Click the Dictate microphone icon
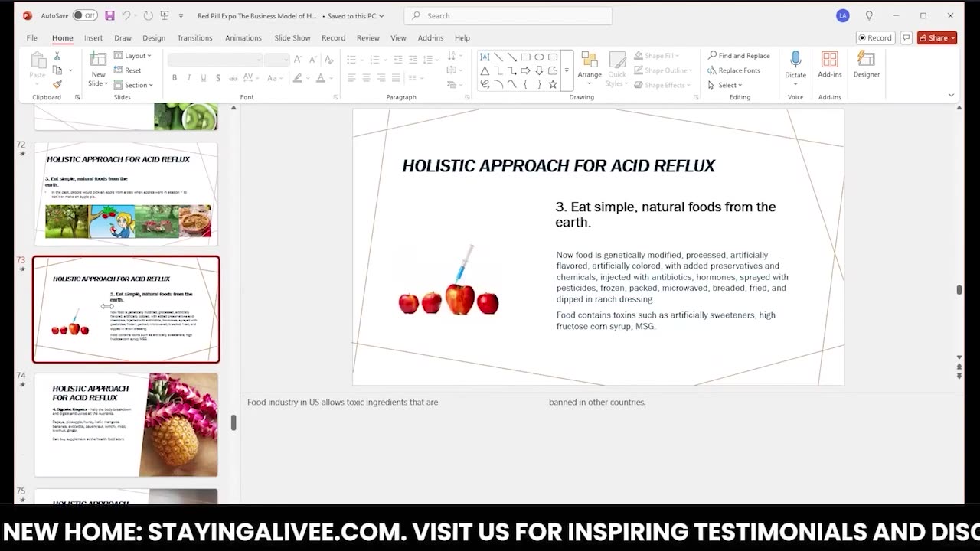This screenshot has width=980, height=551. click(x=795, y=60)
